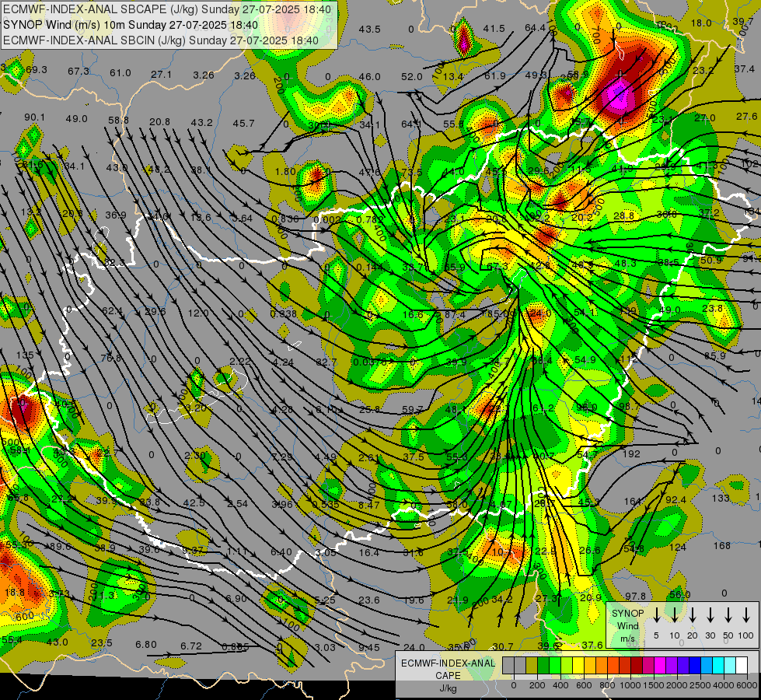This screenshot has width=761, height=700.
Task: Click the 20 m/s wind arrow in legend
Action: [692, 615]
